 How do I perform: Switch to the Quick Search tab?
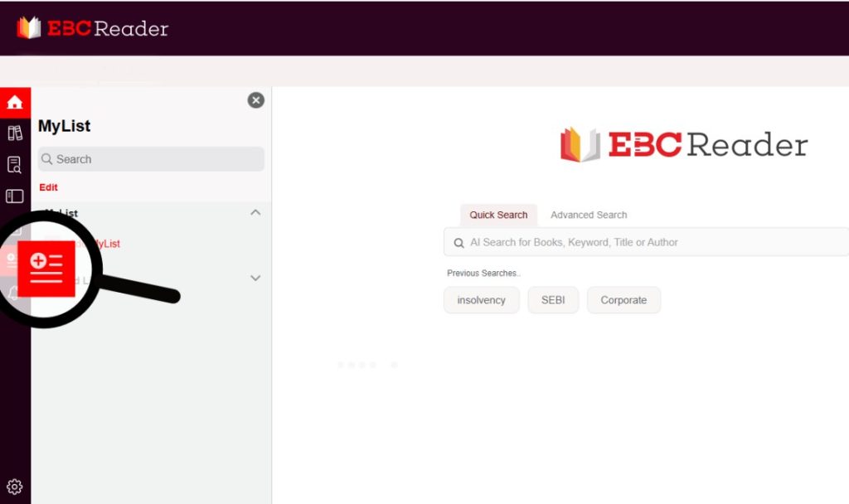click(498, 215)
